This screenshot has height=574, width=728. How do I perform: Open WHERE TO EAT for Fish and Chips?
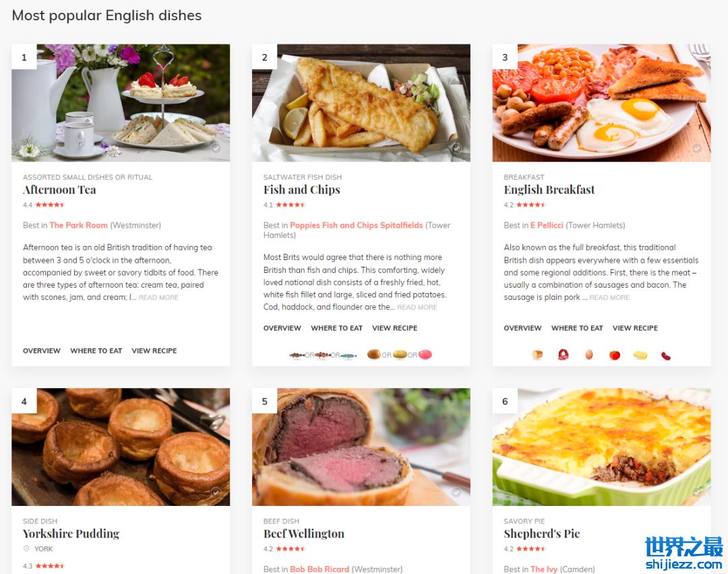[336, 328]
